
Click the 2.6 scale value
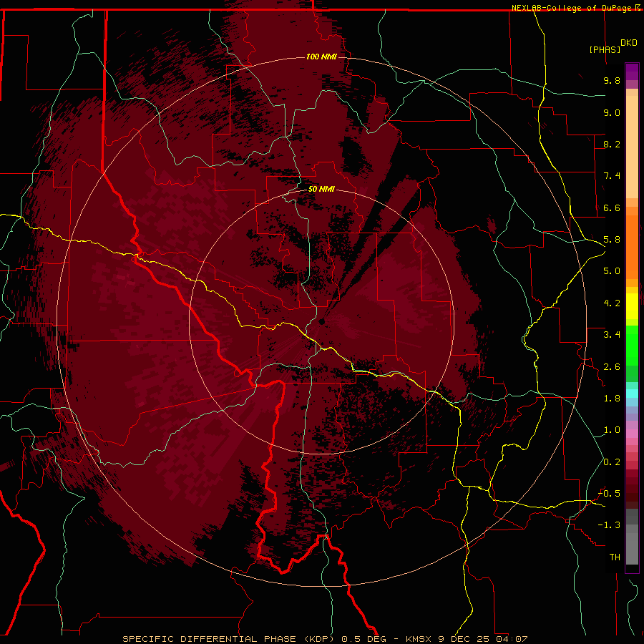point(612,367)
